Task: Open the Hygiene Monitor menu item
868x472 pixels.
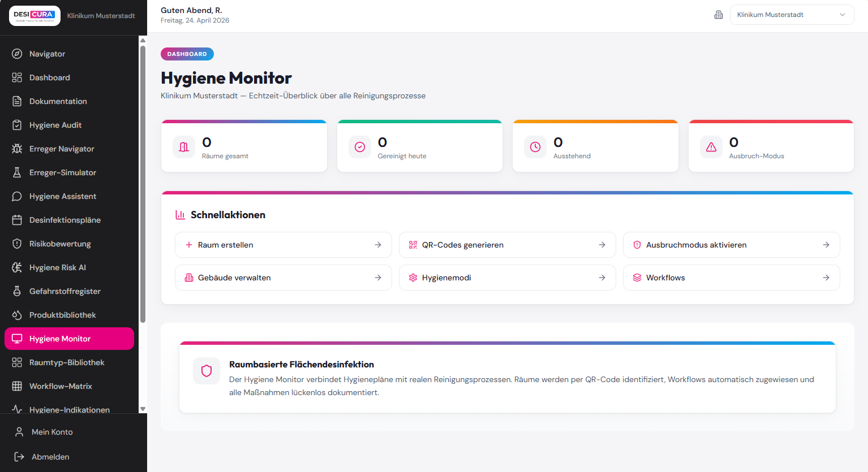Action: (x=69, y=339)
